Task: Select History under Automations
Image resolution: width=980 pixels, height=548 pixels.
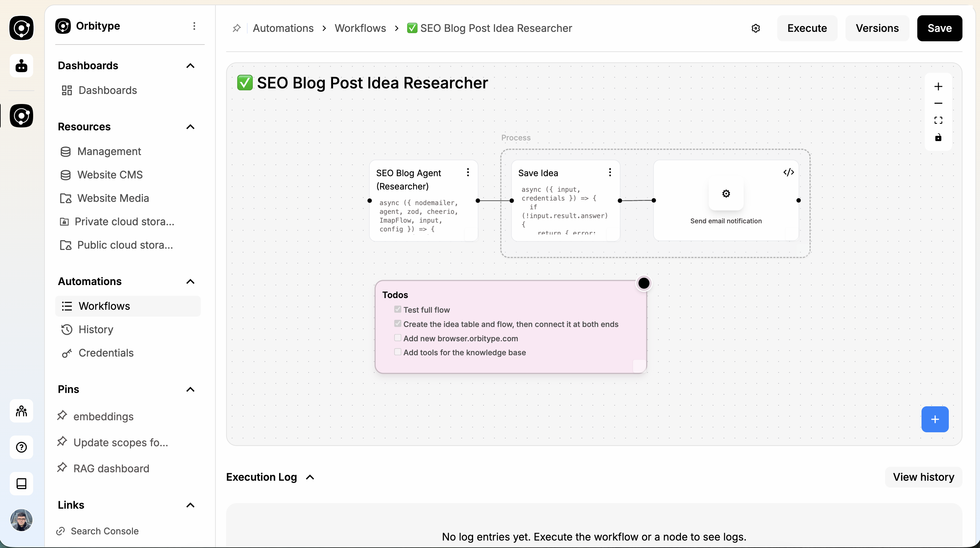Action: [96, 330]
